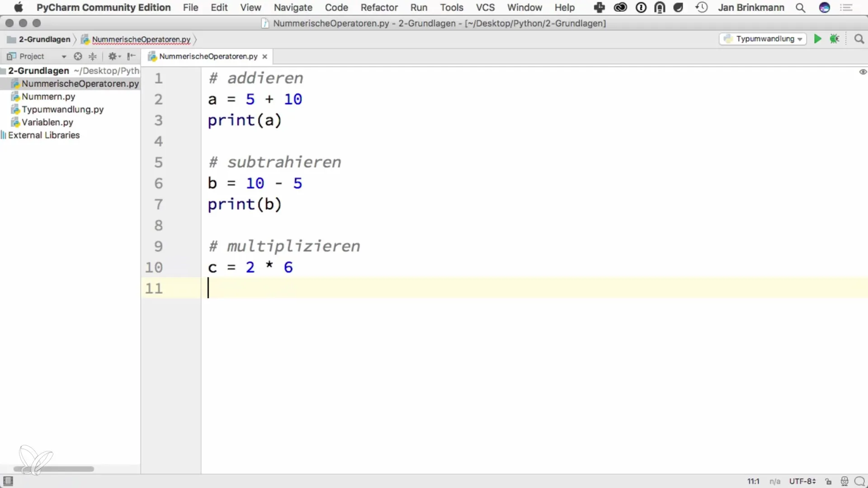Select the NummerischeOperatoren.py editor tab
The image size is (868, 488).
pyautogui.click(x=208, y=56)
